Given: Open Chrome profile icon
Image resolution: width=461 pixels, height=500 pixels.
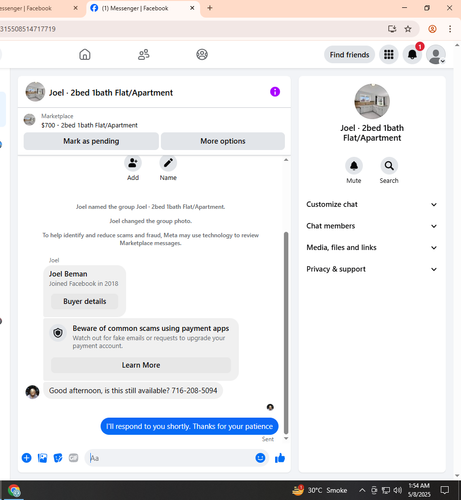Looking at the screenshot, I should pyautogui.click(x=432, y=29).
